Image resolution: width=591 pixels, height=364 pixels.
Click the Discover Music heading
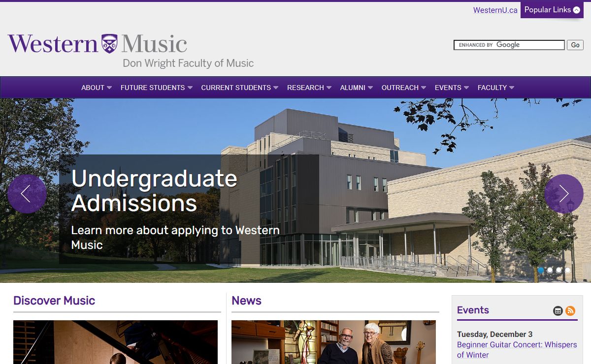click(54, 301)
